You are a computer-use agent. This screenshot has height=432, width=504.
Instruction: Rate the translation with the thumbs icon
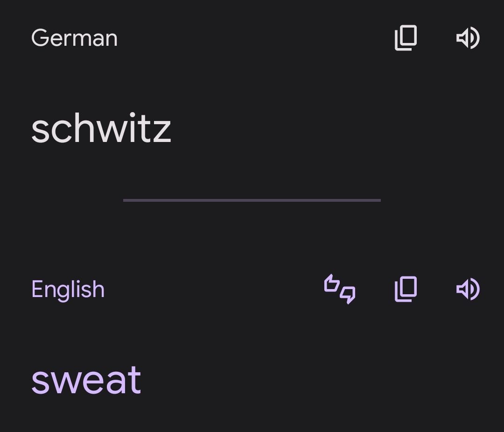click(x=340, y=289)
